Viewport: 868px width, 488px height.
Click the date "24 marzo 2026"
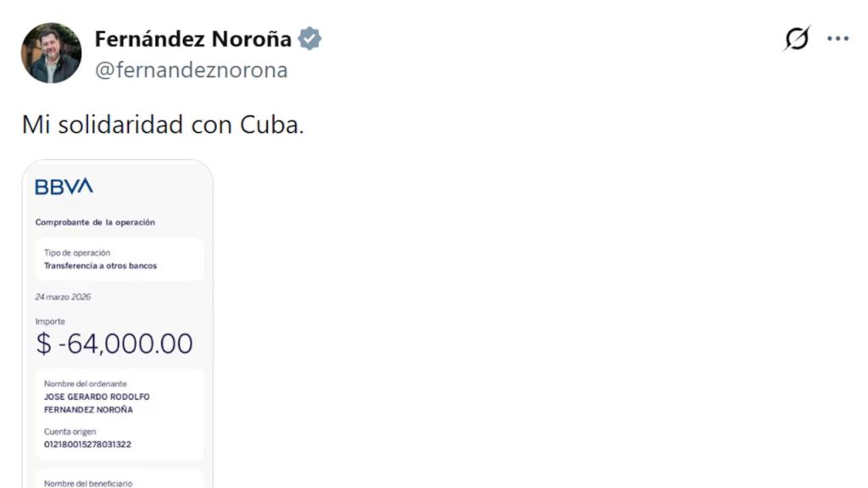pyautogui.click(x=63, y=297)
